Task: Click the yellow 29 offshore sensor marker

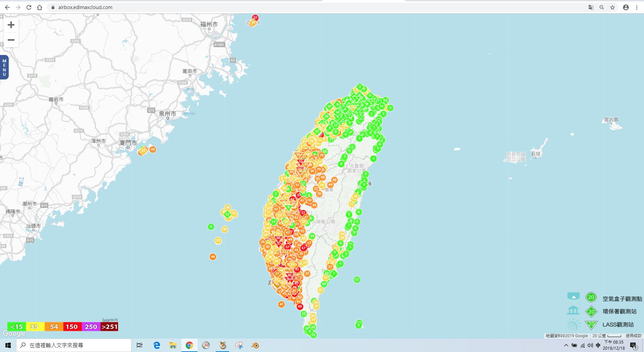Action: tap(218, 240)
